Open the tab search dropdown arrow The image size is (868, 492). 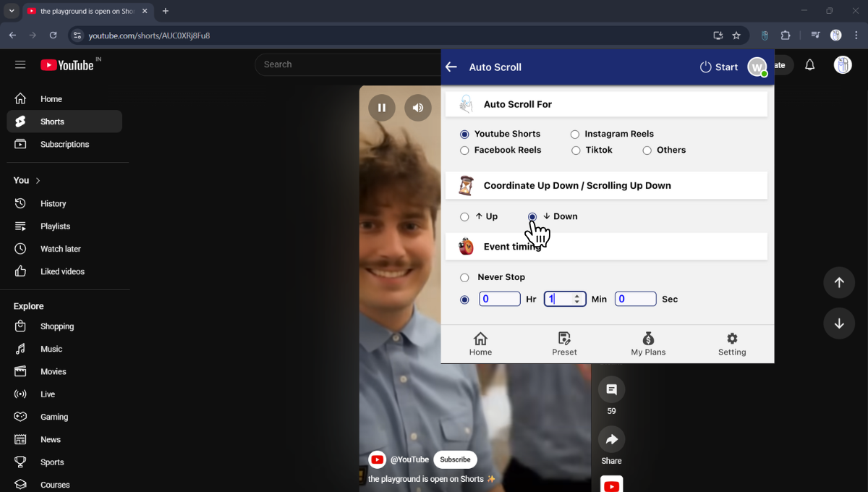[12, 11]
